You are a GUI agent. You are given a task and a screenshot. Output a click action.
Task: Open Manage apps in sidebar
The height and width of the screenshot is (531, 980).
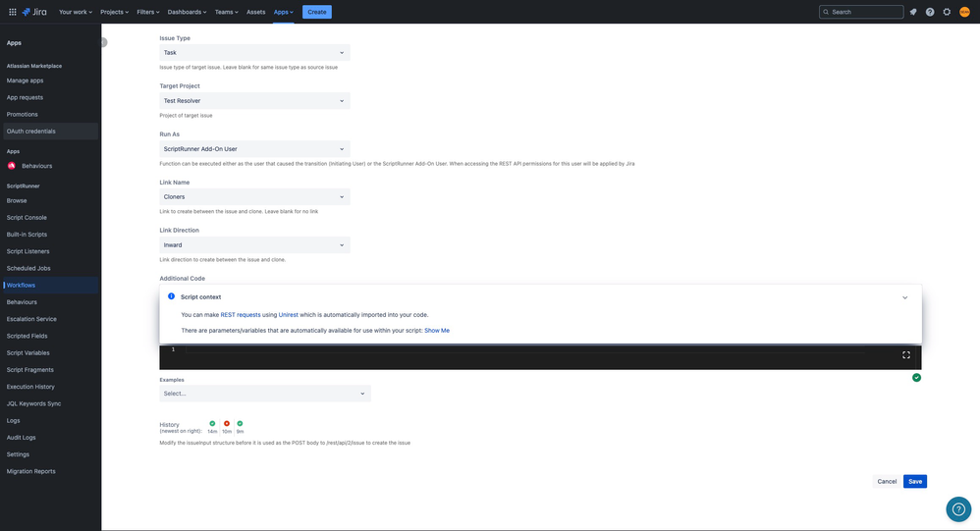(x=25, y=80)
